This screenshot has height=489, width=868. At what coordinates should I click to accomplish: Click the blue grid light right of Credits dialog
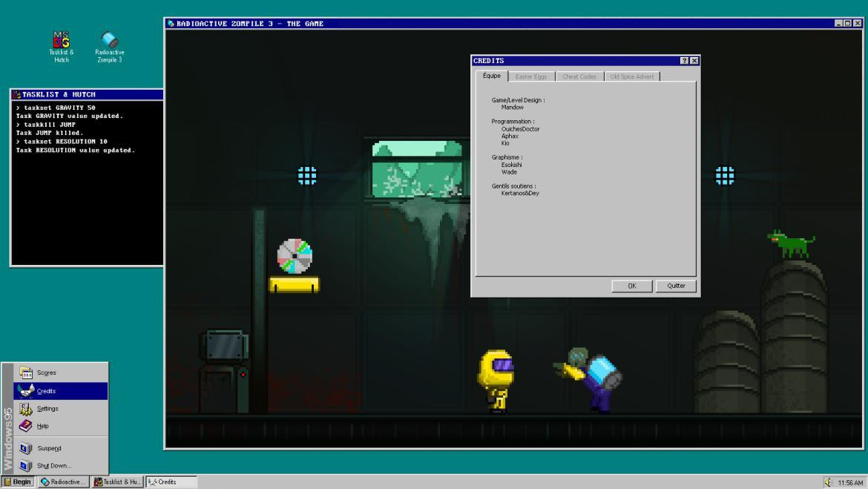[x=725, y=176]
